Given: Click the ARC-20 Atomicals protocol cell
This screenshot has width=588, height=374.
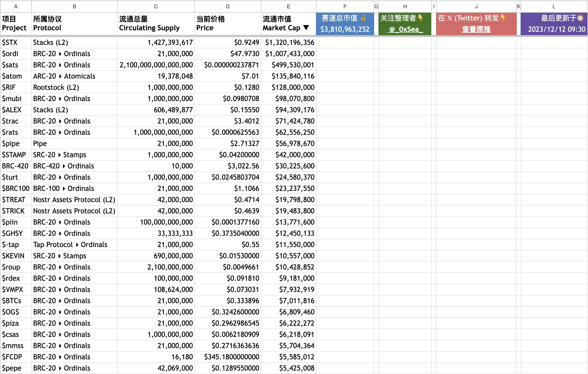Looking at the screenshot, I should [x=74, y=76].
